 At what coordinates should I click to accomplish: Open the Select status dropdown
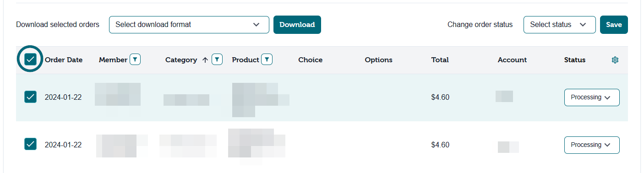pos(560,25)
